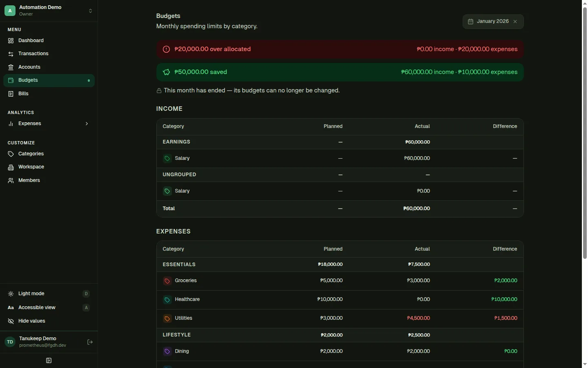Click Groceries difference ₱2,000.00
This screenshot has height=368, width=588.
pos(506,280)
